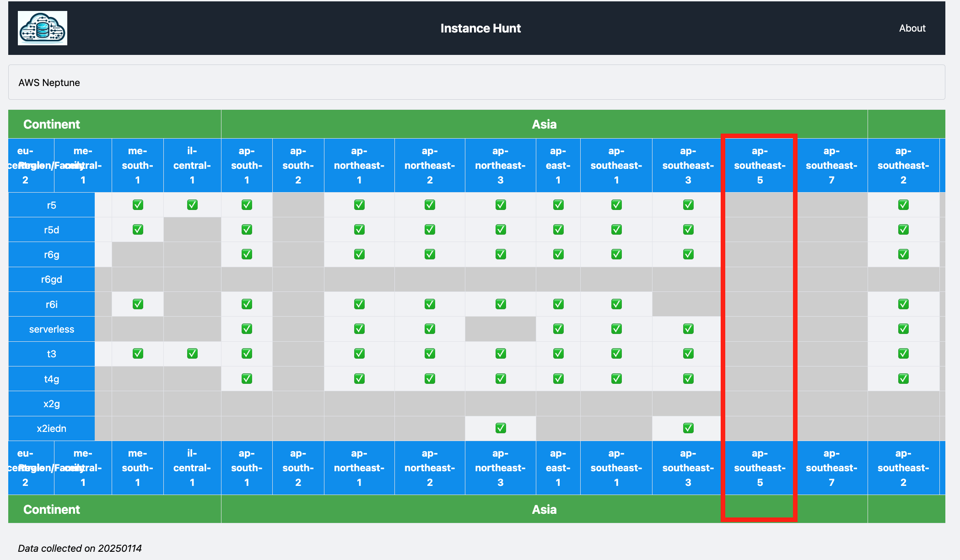Click the t3 checkmark under ap-northeast-3

pos(501,353)
